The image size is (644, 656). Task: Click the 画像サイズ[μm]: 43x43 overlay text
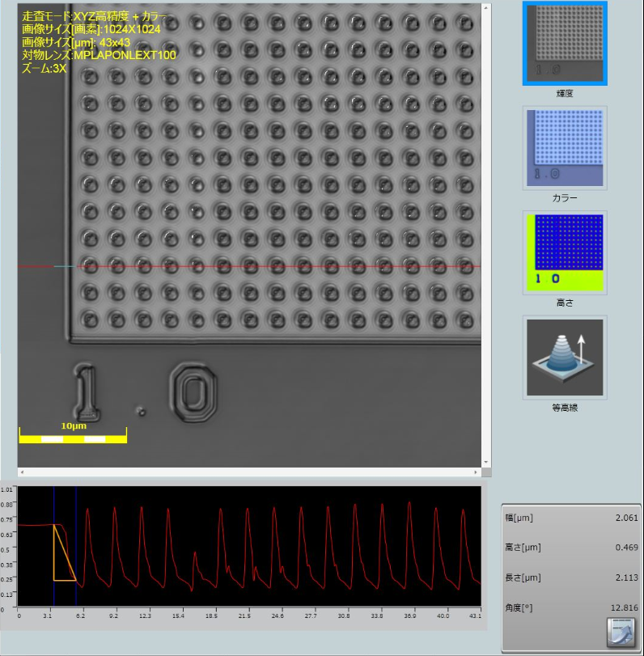(76, 43)
